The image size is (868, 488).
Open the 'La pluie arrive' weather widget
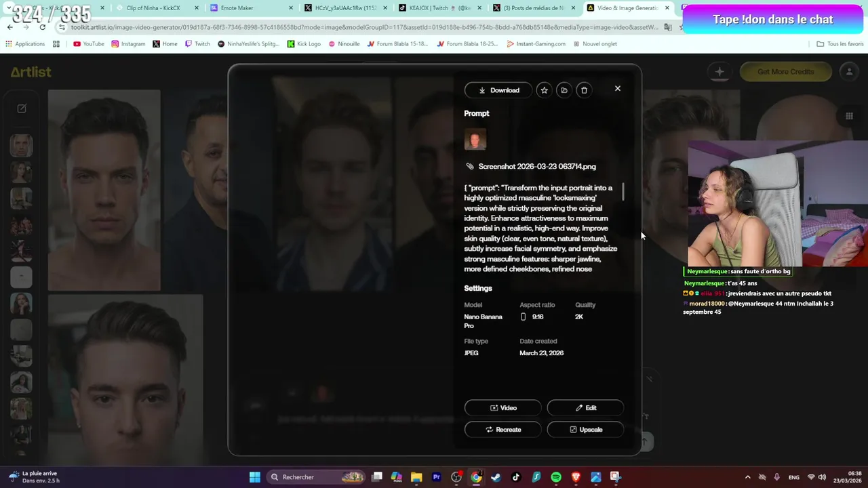pos(34,477)
